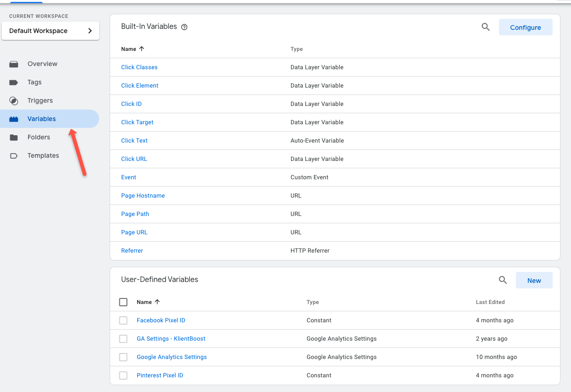This screenshot has width=571, height=392.
Task: Search Built-In Variables with the magnifier icon
Action: [486, 27]
